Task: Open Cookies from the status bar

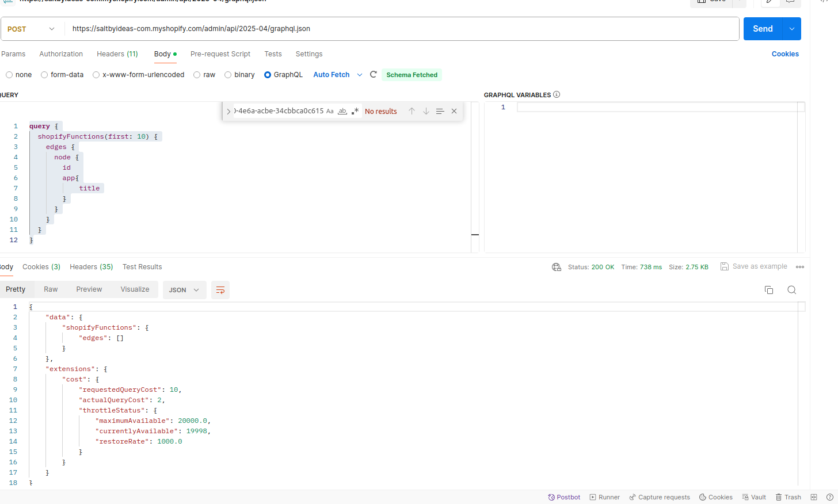Action: pos(716,497)
